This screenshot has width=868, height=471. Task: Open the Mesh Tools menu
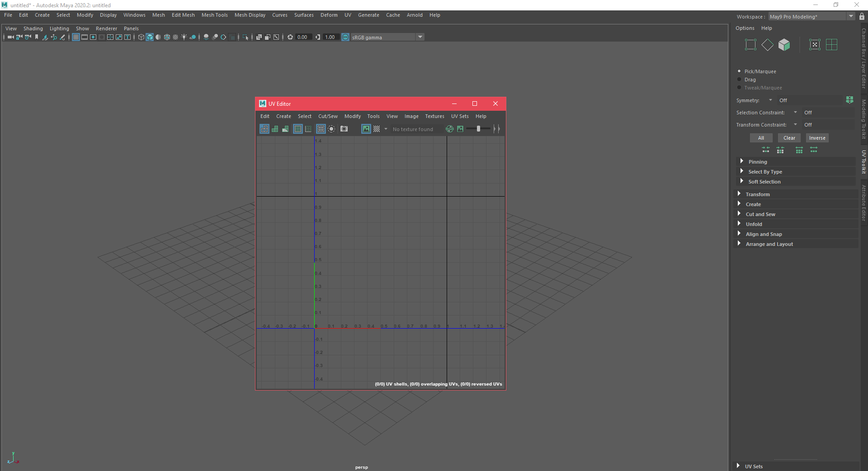point(214,15)
